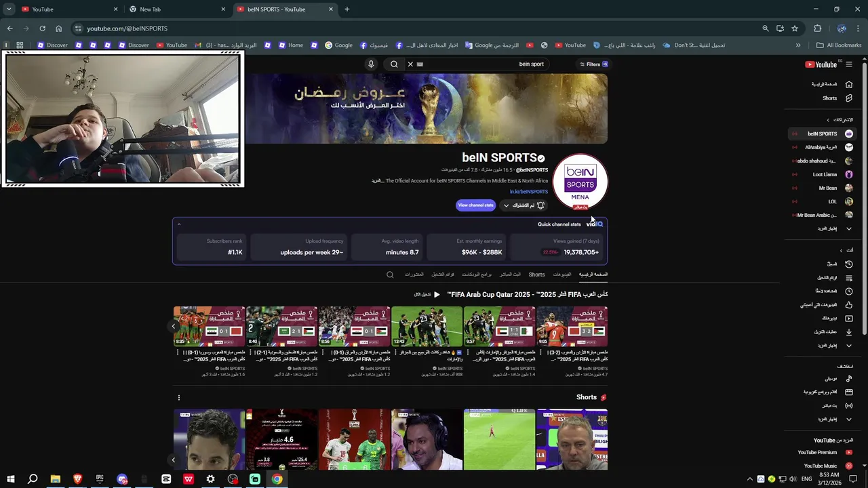Open the Shorts shelf three-dot options menu
The width and height of the screenshot is (868, 488).
coord(179,398)
